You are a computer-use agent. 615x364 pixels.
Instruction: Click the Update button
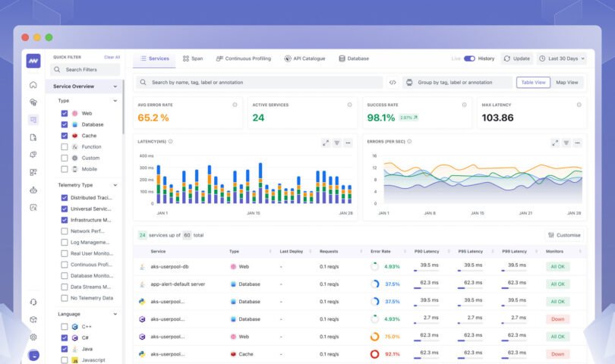517,58
